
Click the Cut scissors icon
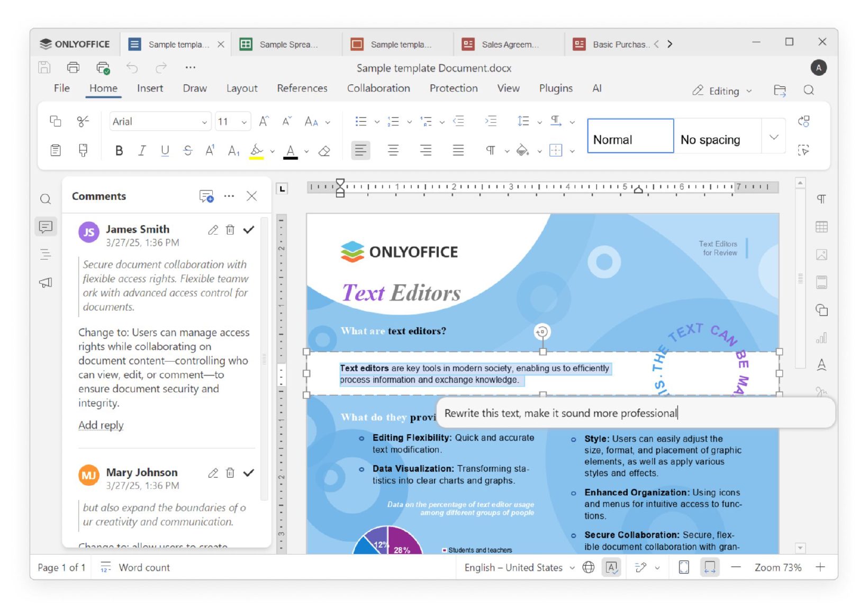point(83,121)
